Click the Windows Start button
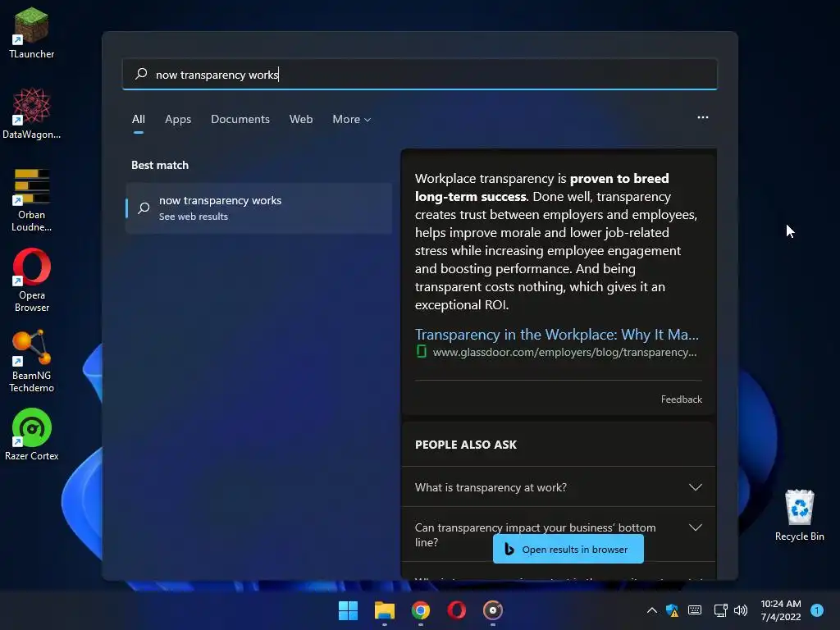Viewport: 840px width, 630px height. pos(348,610)
